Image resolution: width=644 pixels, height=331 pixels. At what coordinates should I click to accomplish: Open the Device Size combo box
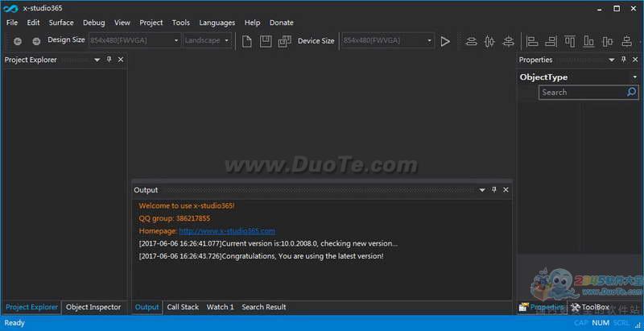(388, 40)
